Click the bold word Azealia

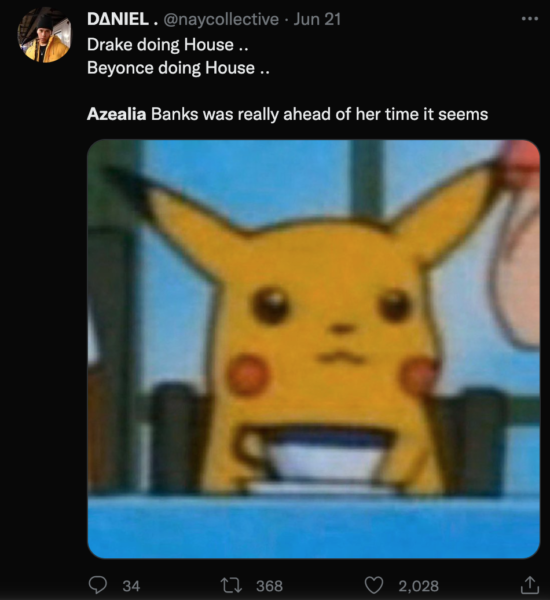(x=116, y=114)
